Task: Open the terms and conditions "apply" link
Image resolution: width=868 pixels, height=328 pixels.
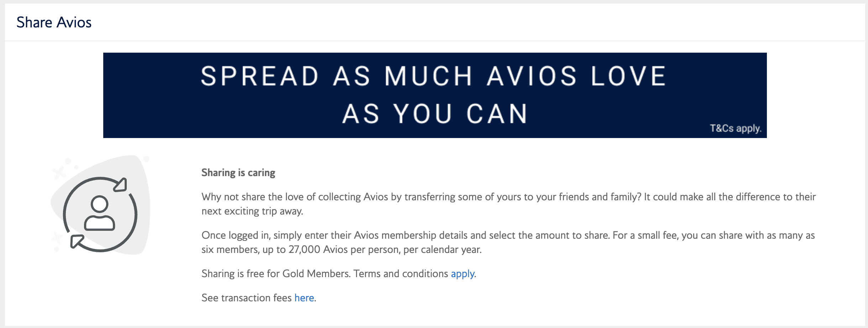Action: pos(462,274)
